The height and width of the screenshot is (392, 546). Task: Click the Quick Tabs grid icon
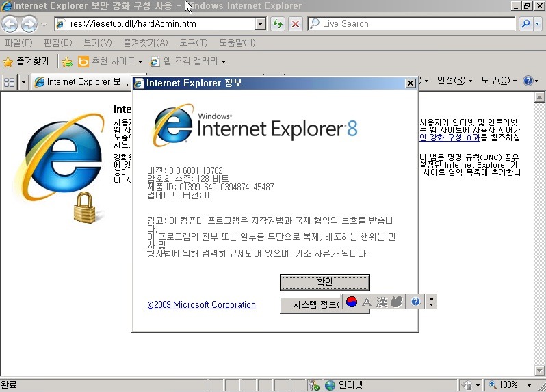(10, 82)
